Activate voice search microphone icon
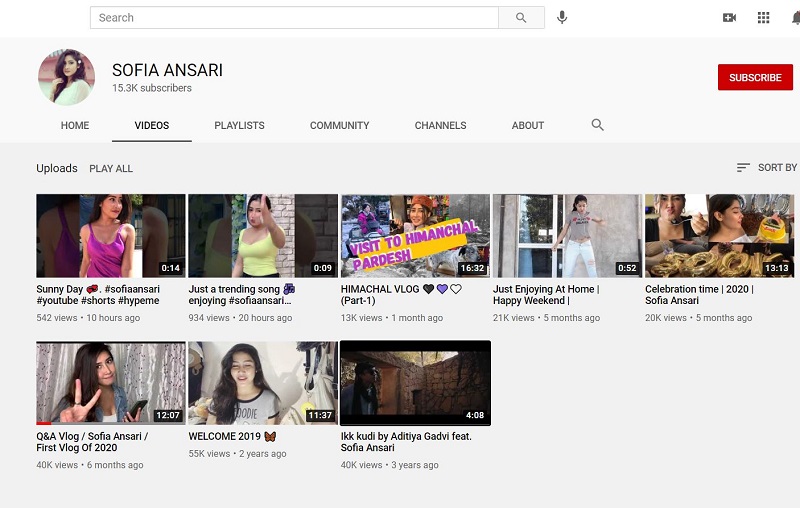 [562, 17]
